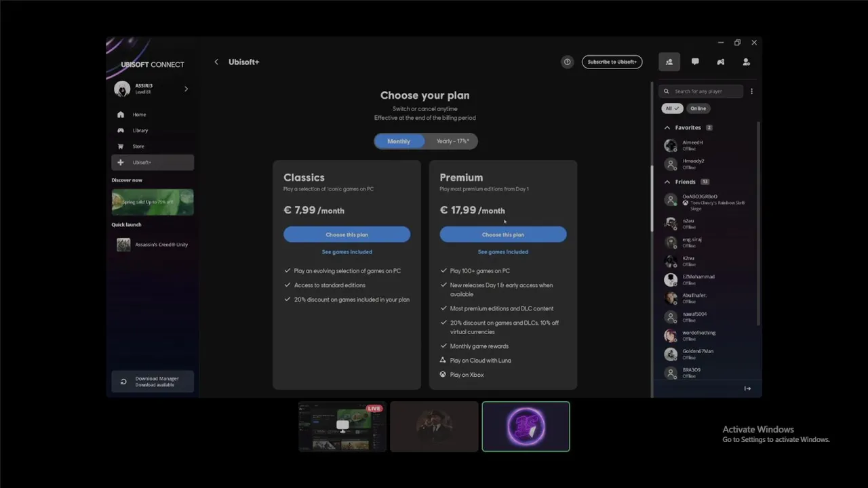
Task: Click the ASSIRI3 profile avatar
Action: (x=122, y=89)
